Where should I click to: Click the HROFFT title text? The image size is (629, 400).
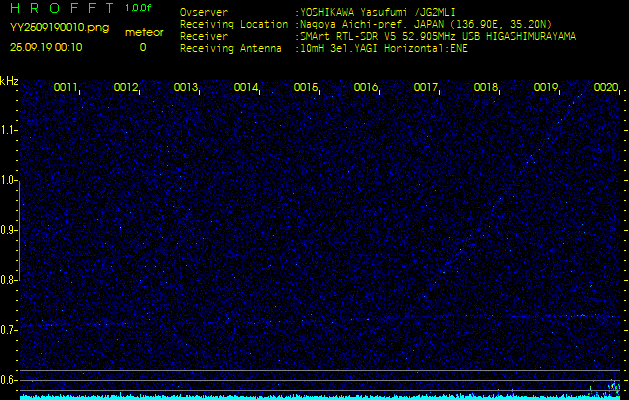coord(54,8)
